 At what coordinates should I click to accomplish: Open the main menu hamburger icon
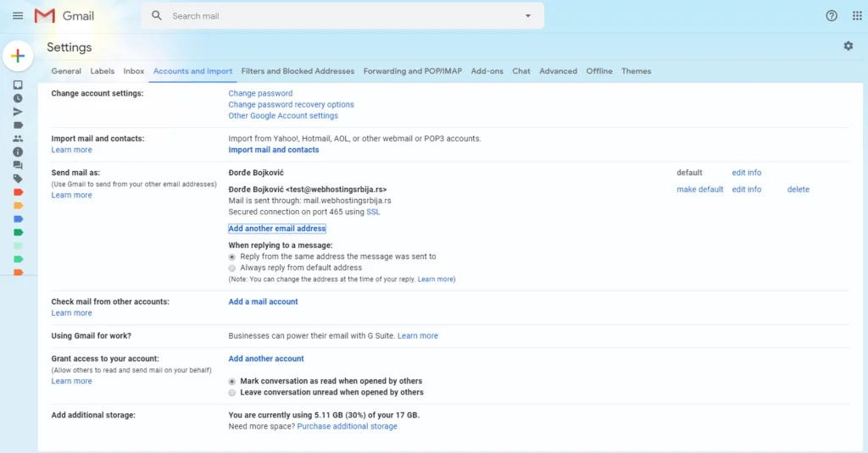pyautogui.click(x=18, y=16)
